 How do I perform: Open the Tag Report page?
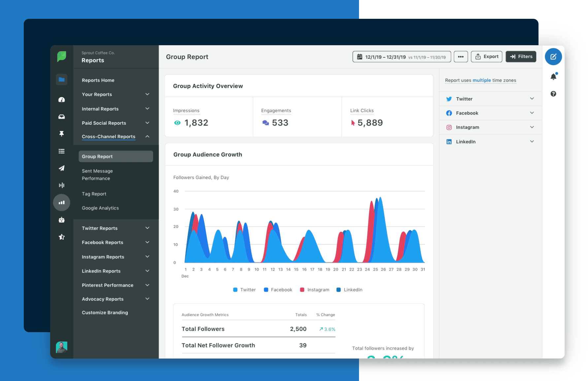pos(94,194)
